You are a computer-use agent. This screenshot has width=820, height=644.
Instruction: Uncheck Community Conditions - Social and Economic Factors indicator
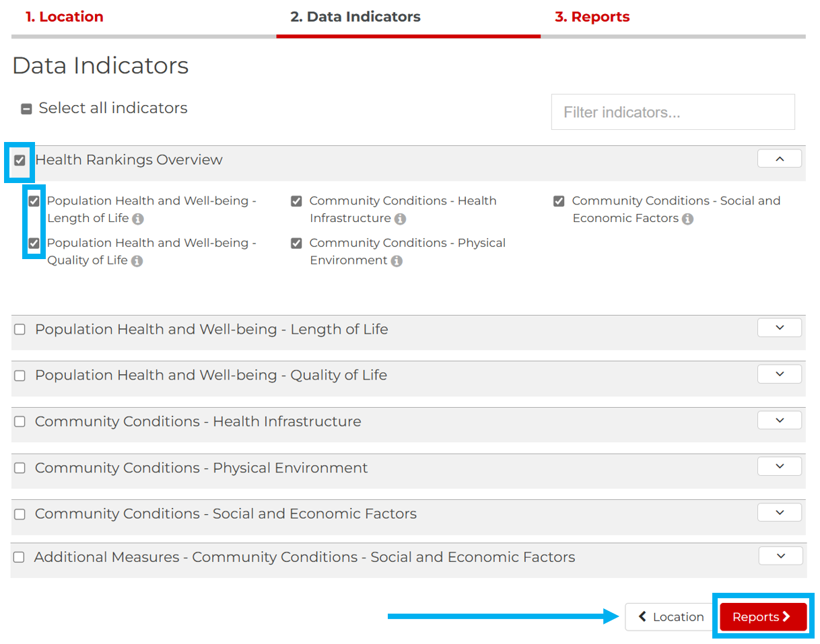(559, 201)
